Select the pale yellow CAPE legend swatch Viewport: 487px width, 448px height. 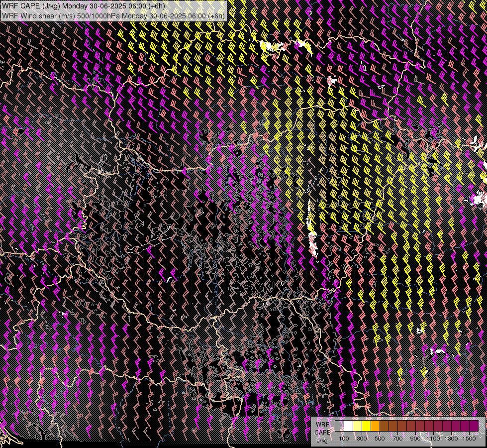click(x=358, y=426)
